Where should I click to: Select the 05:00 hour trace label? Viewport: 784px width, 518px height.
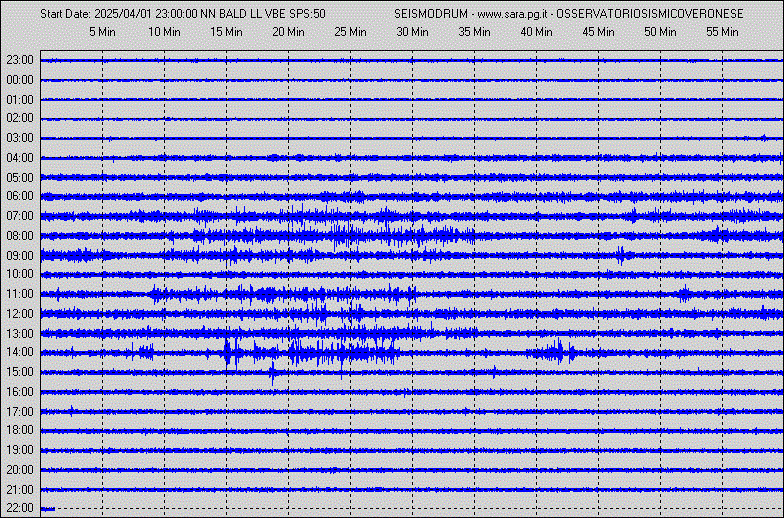coord(20,178)
